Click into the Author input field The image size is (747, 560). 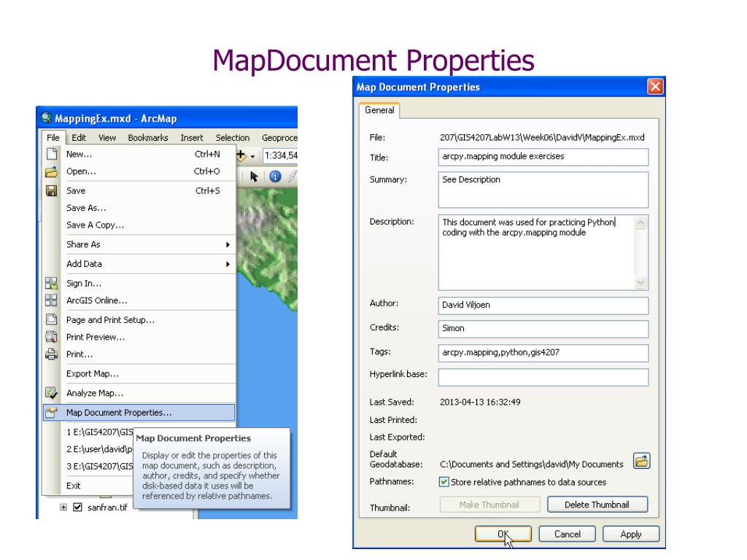tap(543, 306)
